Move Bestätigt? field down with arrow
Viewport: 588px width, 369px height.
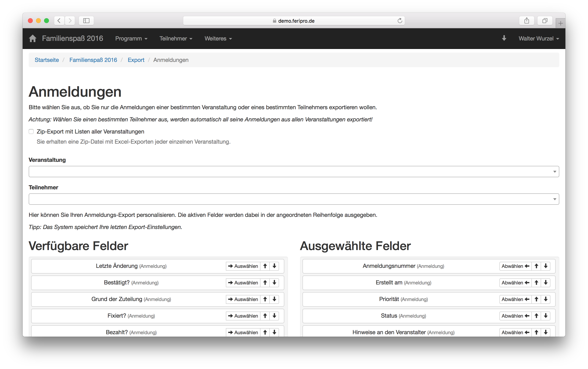(x=274, y=283)
